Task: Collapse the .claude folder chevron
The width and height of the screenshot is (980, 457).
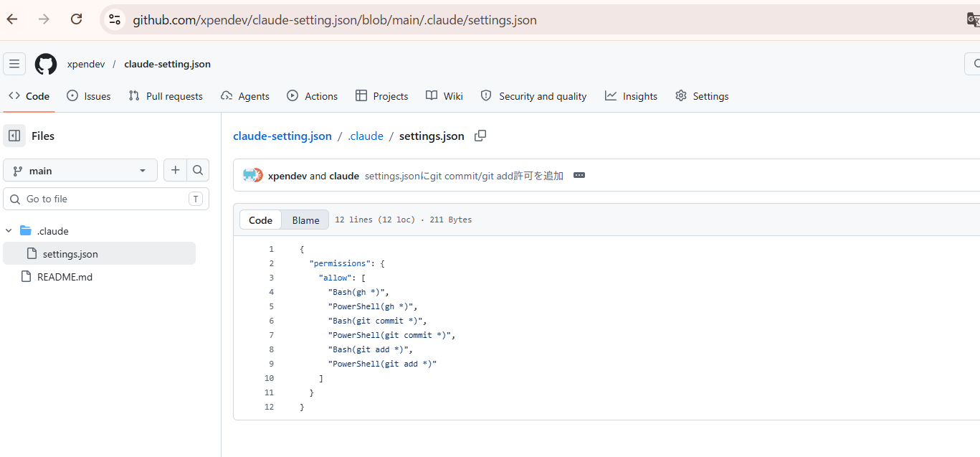Action: pyautogui.click(x=9, y=231)
